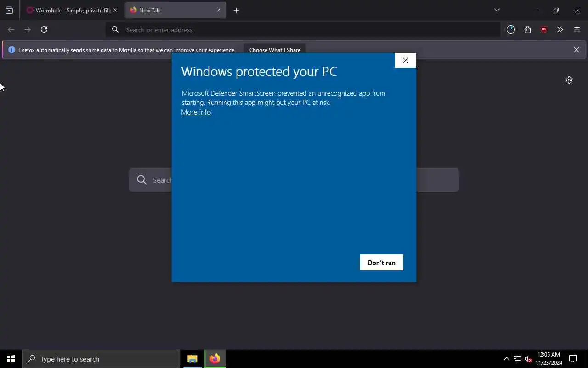Click Choose What I Share button
This screenshot has width=588, height=368.
[275, 50]
